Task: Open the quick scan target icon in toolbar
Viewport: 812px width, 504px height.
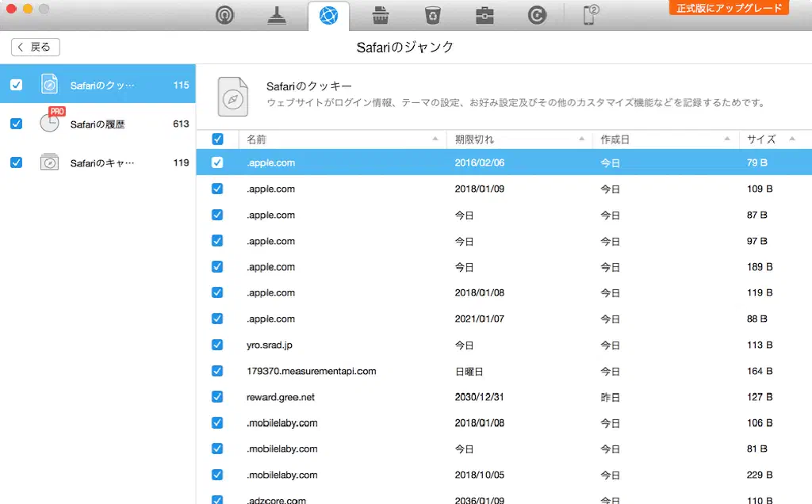Action: pyautogui.click(x=225, y=16)
